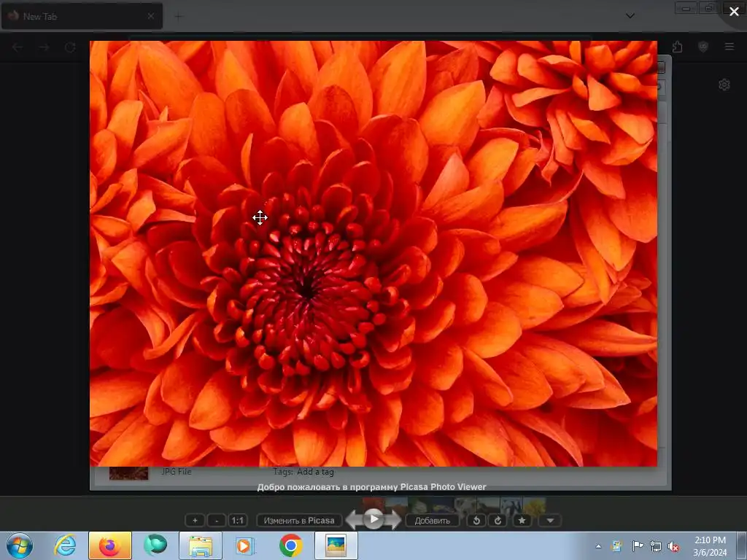Viewport: 747px width, 560px height.
Task: Select the dimmed New Tab Firefox tab
Action: [x=82, y=16]
